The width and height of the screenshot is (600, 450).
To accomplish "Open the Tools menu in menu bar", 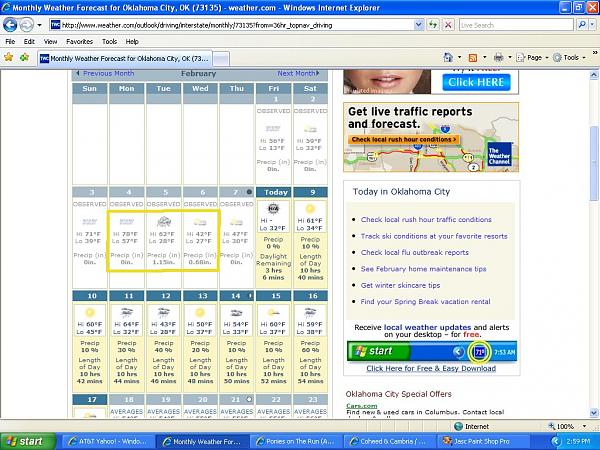I will coord(109,41).
